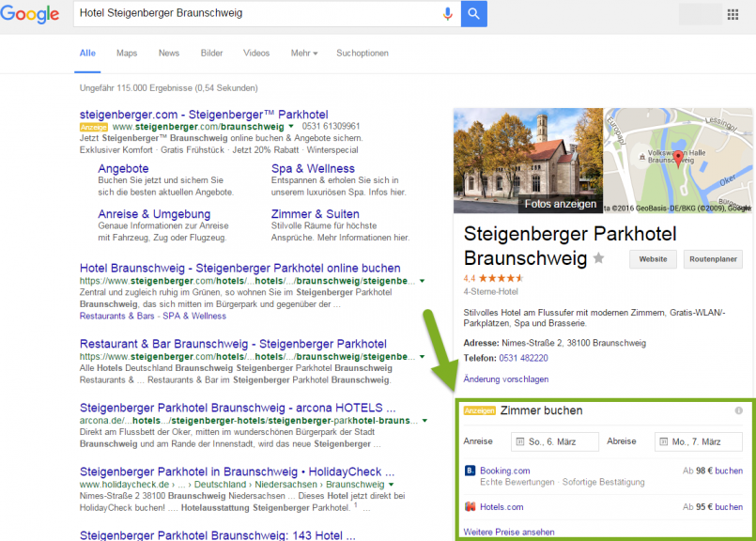Click the Google logo
Screen dimensions: 756x541
pos(31,14)
